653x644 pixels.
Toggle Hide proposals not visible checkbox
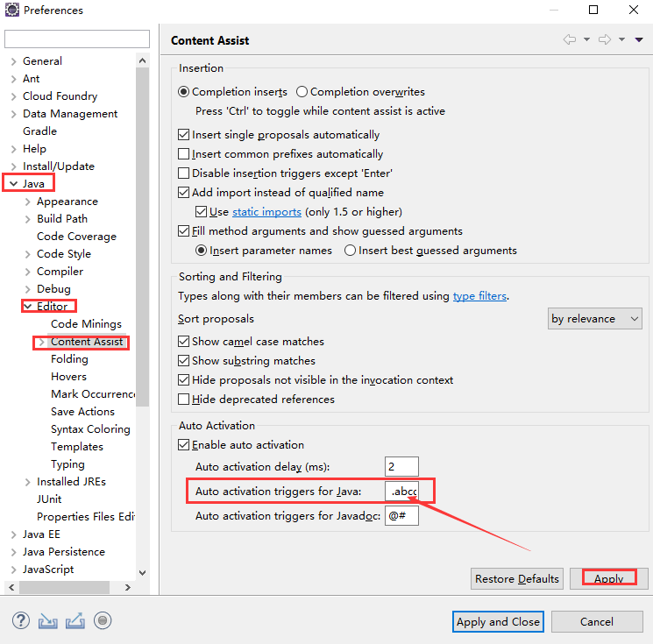pyautogui.click(x=184, y=379)
